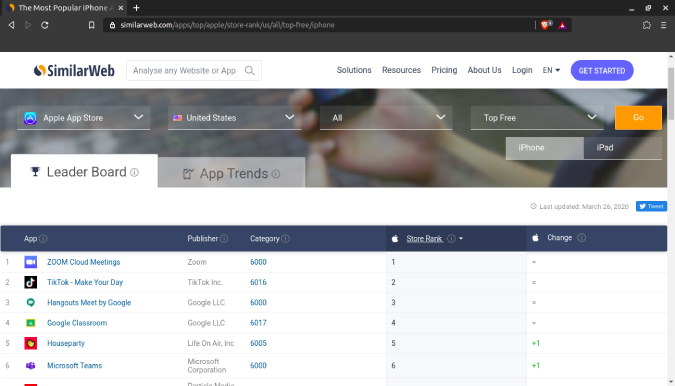This screenshot has height=386, width=675.
Task: Click the Hangouts Meet app icon
Action: click(x=31, y=303)
